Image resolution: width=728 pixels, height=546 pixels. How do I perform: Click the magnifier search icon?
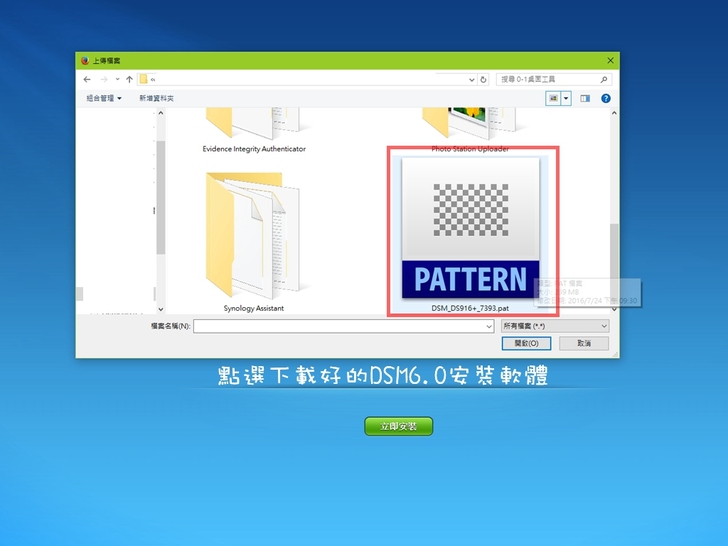coord(604,79)
